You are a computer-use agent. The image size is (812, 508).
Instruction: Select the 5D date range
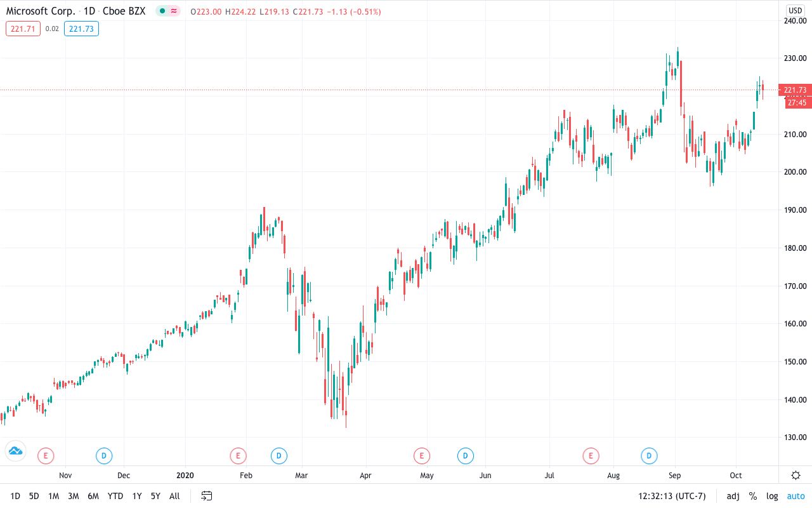(x=34, y=496)
